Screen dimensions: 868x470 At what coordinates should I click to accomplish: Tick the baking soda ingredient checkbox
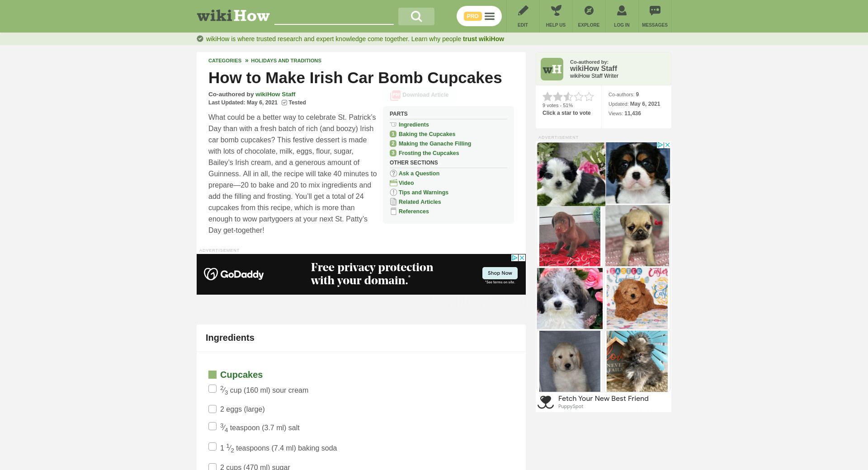(x=212, y=446)
